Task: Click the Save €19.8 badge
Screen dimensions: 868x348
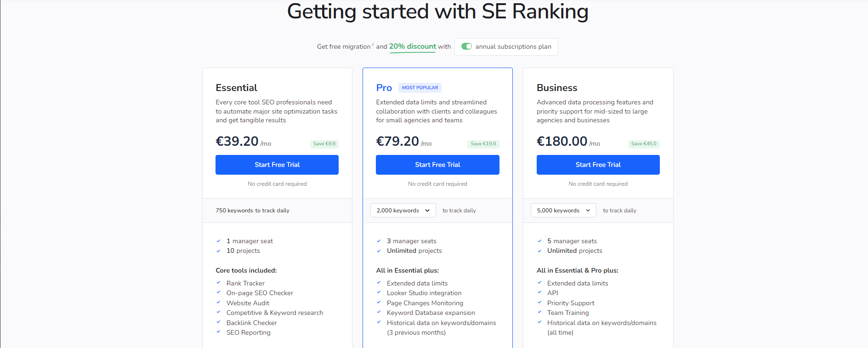Action: click(483, 144)
